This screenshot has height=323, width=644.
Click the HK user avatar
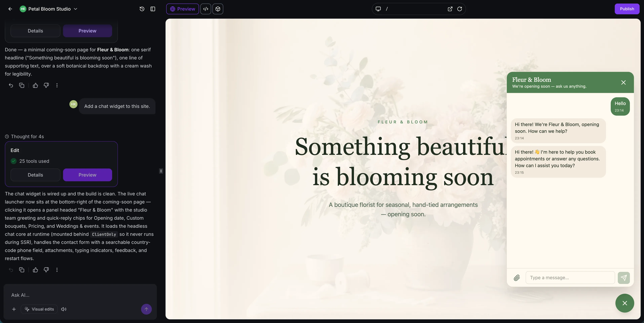tap(73, 104)
